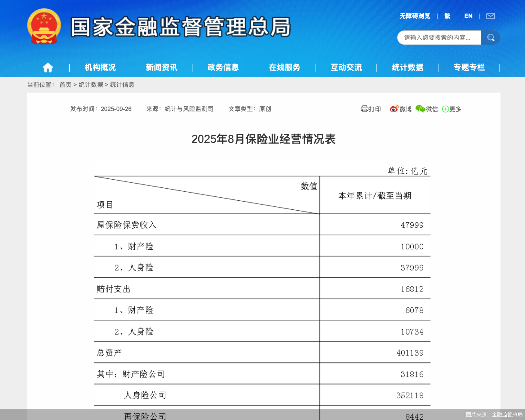The height and width of the screenshot is (420, 525).
Task: Select 政务信息 in the navigation bar
Action: pyautogui.click(x=223, y=67)
